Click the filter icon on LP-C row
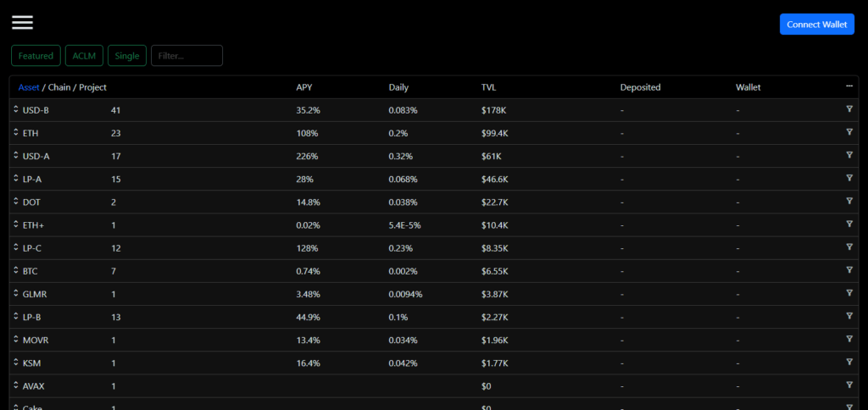 pos(849,247)
